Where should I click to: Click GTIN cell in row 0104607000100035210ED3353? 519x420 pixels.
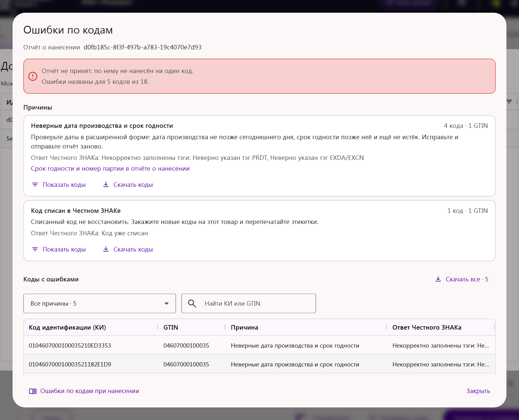click(186, 345)
